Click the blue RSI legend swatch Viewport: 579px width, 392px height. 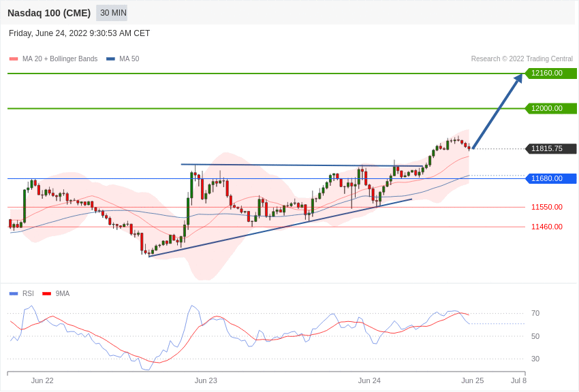click(x=14, y=294)
